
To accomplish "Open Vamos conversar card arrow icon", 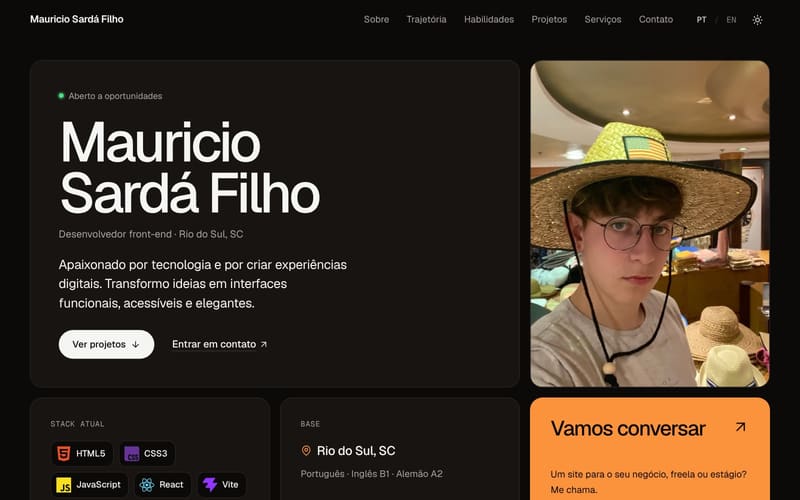I will 740,427.
